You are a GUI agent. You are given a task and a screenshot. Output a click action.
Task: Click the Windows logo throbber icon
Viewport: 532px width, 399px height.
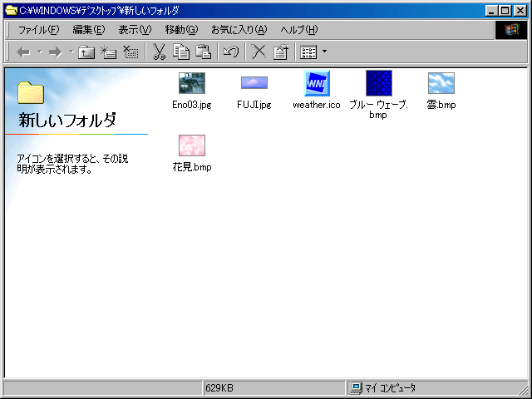coord(511,30)
